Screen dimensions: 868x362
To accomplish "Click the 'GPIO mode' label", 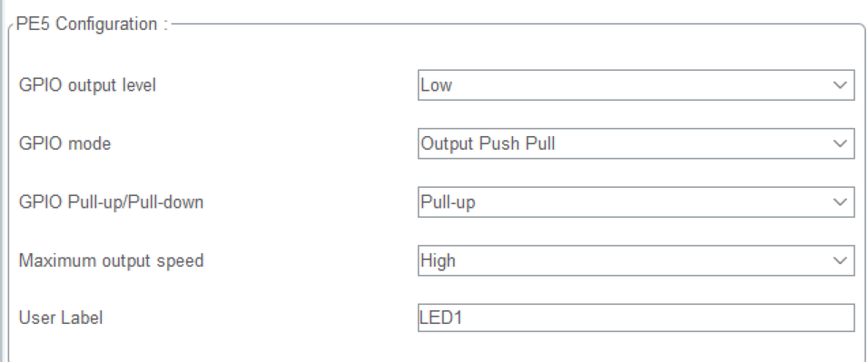I will coord(64,144).
